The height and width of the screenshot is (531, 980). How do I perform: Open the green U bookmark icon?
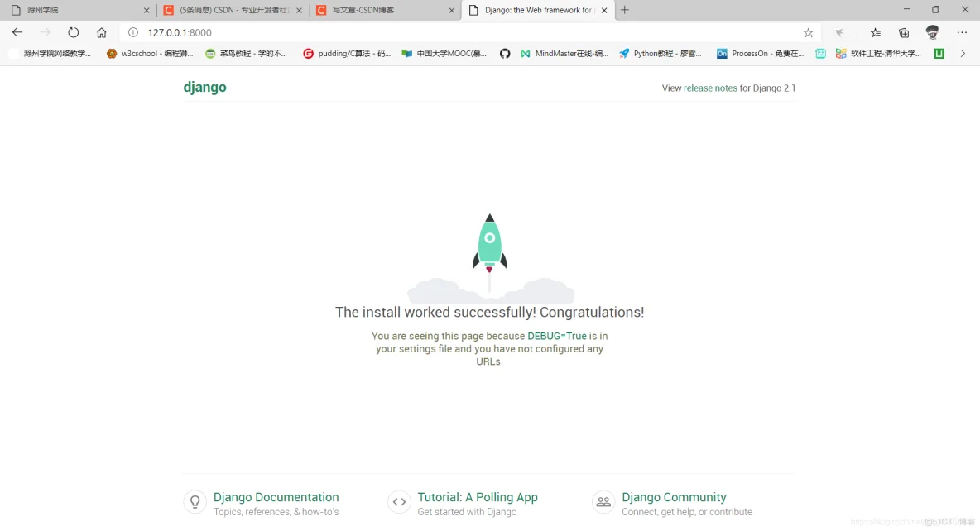[939, 54]
